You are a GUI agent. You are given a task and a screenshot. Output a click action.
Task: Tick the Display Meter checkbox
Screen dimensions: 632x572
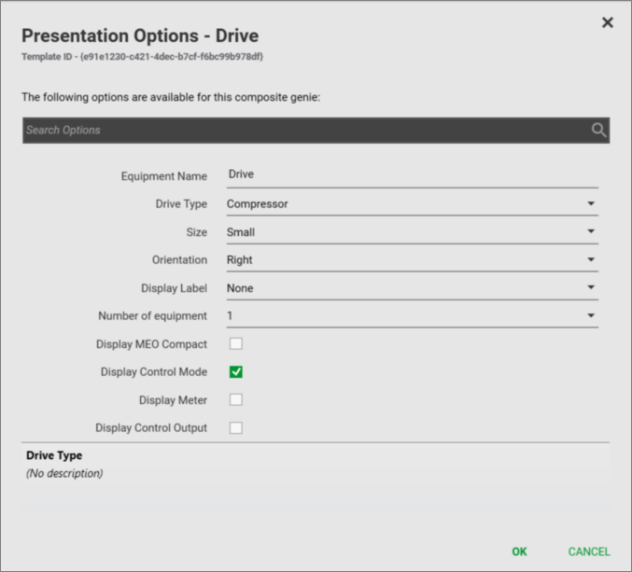tap(236, 400)
